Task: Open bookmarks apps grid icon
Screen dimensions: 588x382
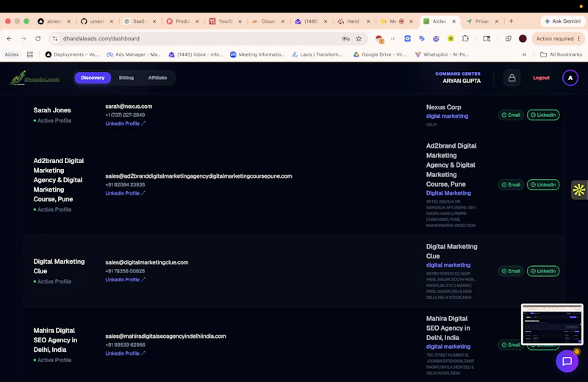Action: [x=30, y=54]
